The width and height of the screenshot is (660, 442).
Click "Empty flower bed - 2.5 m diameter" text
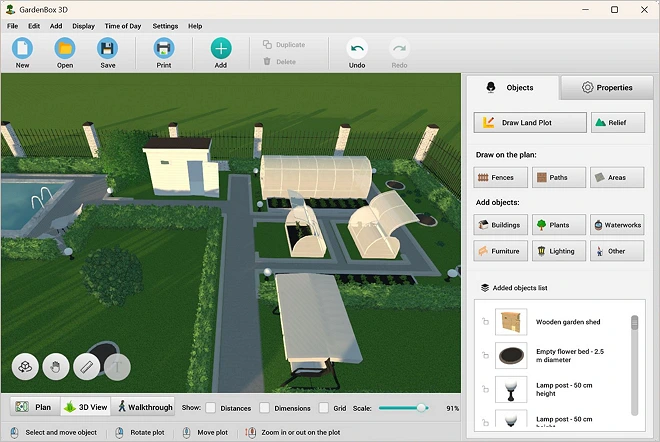pyautogui.click(x=570, y=356)
